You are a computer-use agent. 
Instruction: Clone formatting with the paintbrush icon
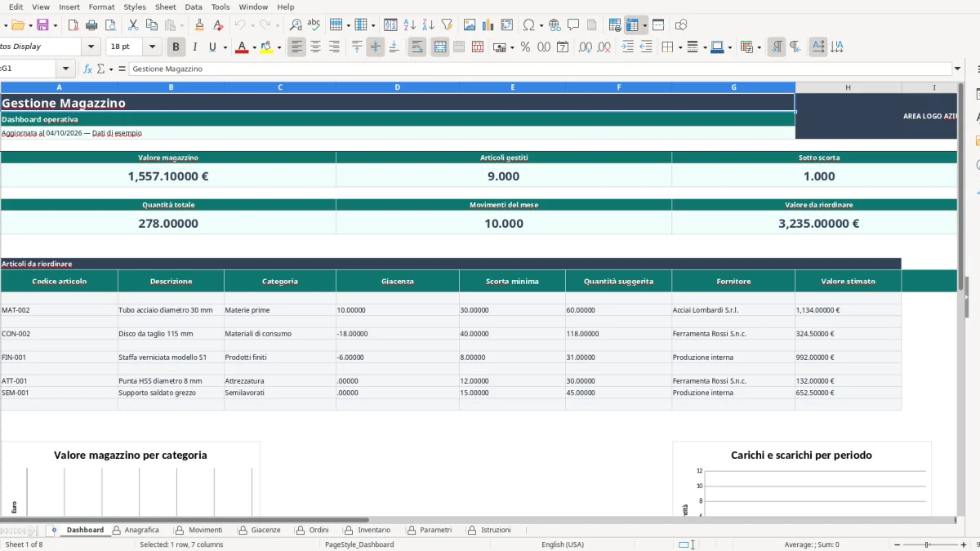coord(199,25)
